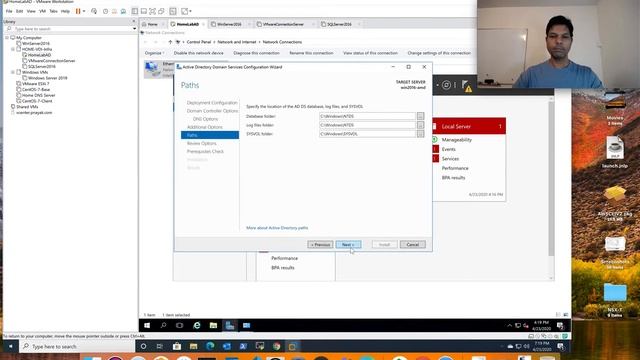Click the VMware pause/suspend toolbar button
This screenshot has width=640, height=360.
(x=78, y=11)
